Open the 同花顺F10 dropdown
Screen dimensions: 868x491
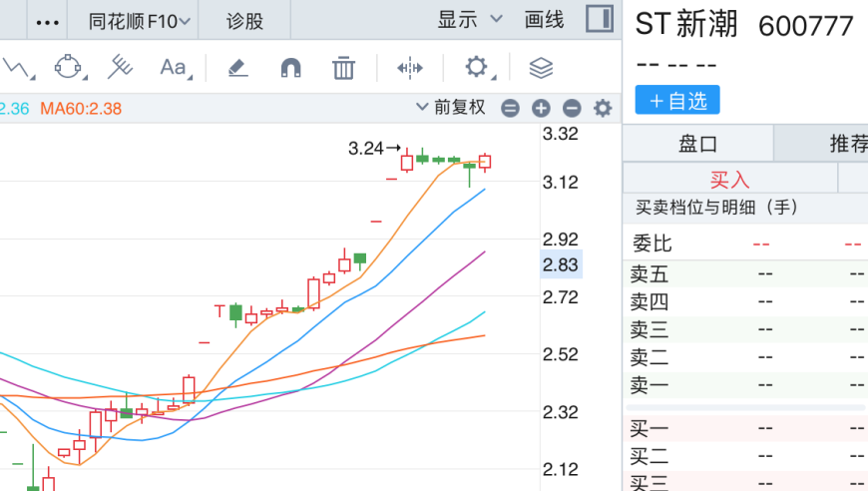[x=139, y=20]
